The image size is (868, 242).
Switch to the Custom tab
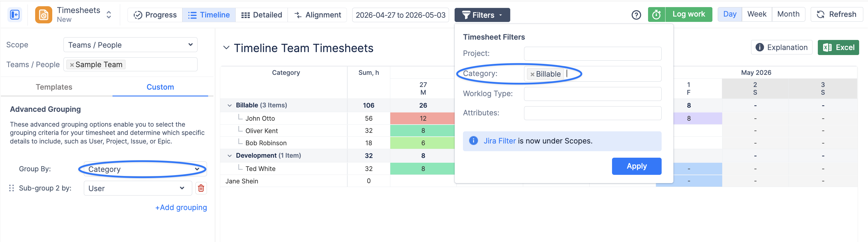coord(160,87)
